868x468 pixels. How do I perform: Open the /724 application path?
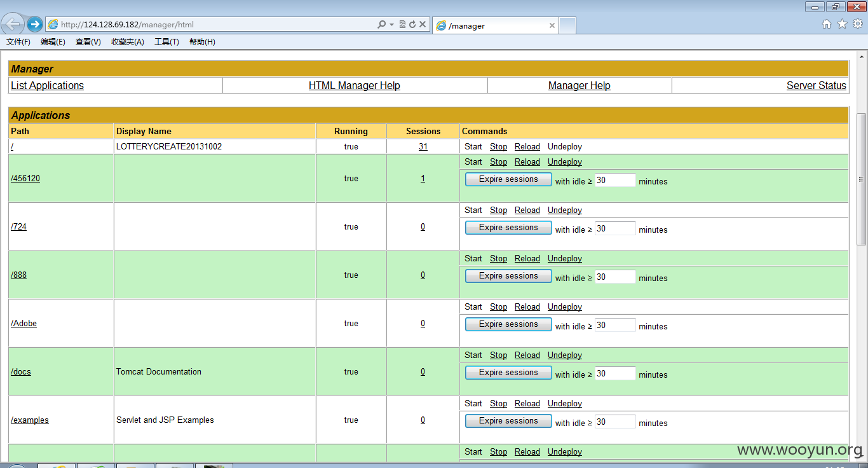point(19,227)
